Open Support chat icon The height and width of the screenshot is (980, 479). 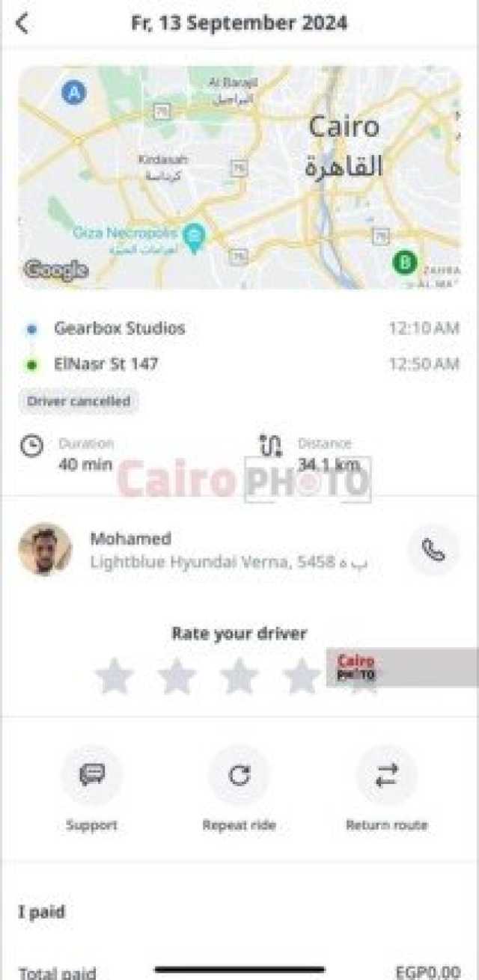[x=91, y=776]
